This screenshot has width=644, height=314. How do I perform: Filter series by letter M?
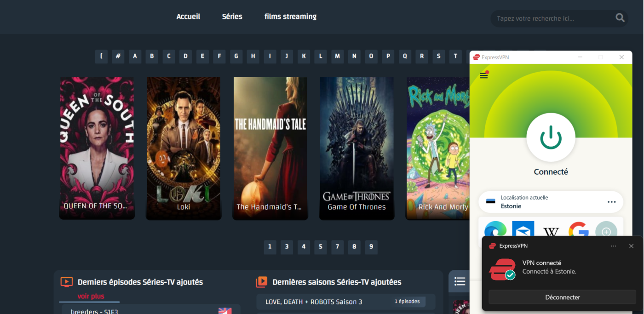(x=337, y=56)
